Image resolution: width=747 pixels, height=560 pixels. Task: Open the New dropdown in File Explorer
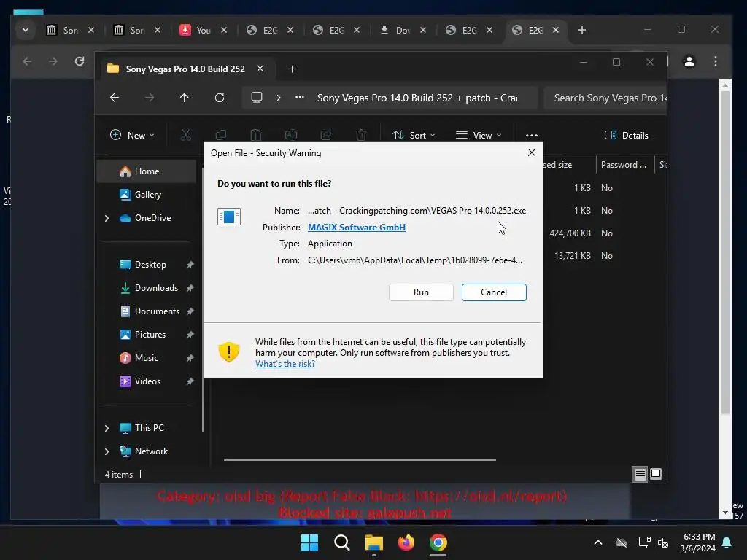[x=132, y=135]
